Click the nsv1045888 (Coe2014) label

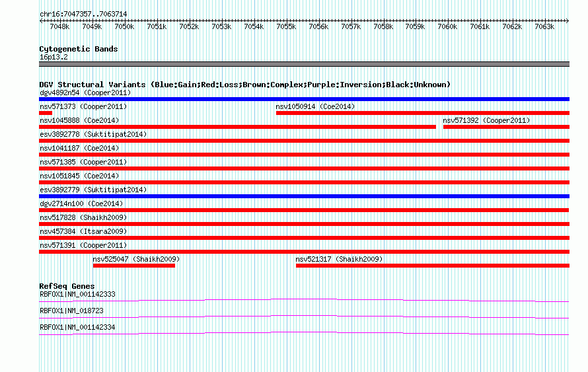pyautogui.click(x=79, y=120)
